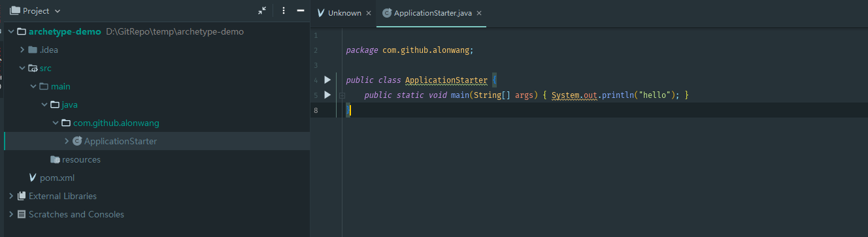Collapse the archetype-demo root node
This screenshot has width=868, height=237.
(x=11, y=31)
